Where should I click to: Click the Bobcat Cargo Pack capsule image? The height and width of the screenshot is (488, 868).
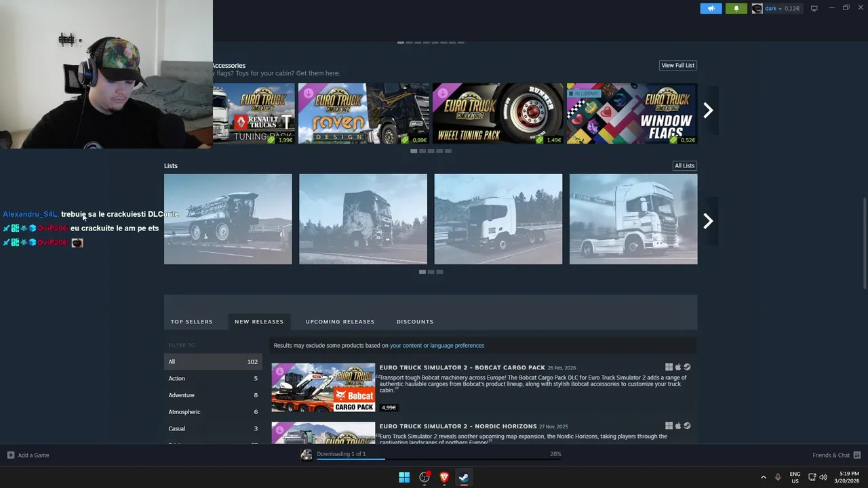click(323, 388)
